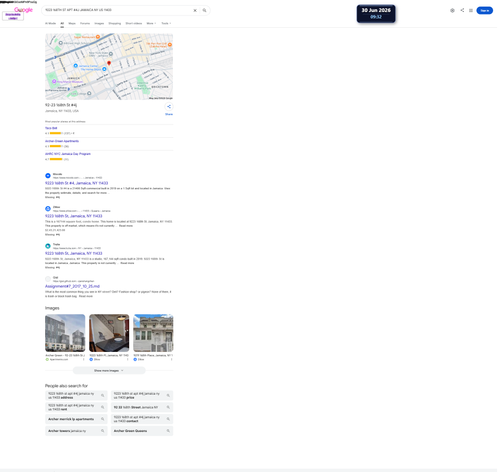Search related suggestion ending in 'price'

(143, 397)
